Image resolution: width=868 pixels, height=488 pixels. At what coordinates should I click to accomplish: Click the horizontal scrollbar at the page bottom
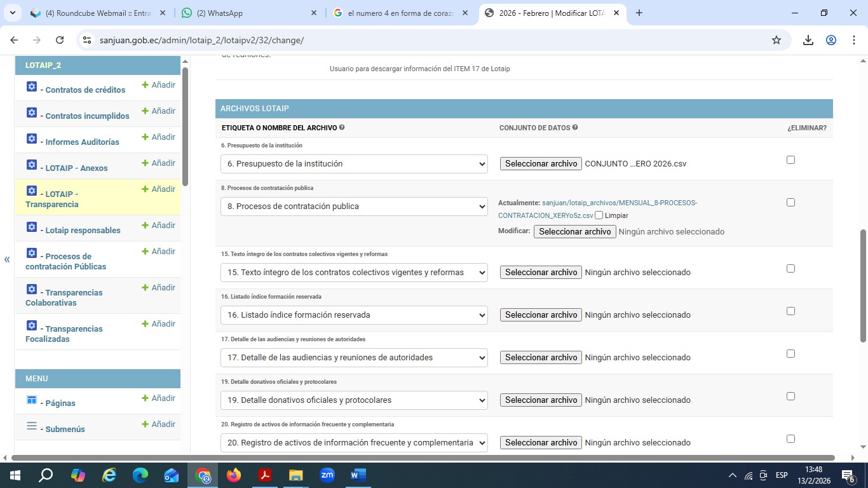pyautogui.click(x=423, y=457)
